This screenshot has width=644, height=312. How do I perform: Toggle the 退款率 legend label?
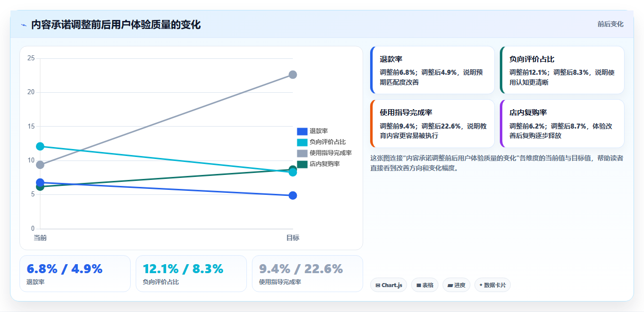coord(318,131)
